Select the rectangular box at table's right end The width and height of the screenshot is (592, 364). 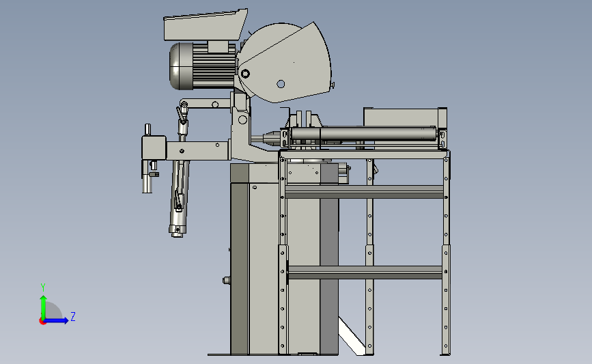tap(405, 117)
